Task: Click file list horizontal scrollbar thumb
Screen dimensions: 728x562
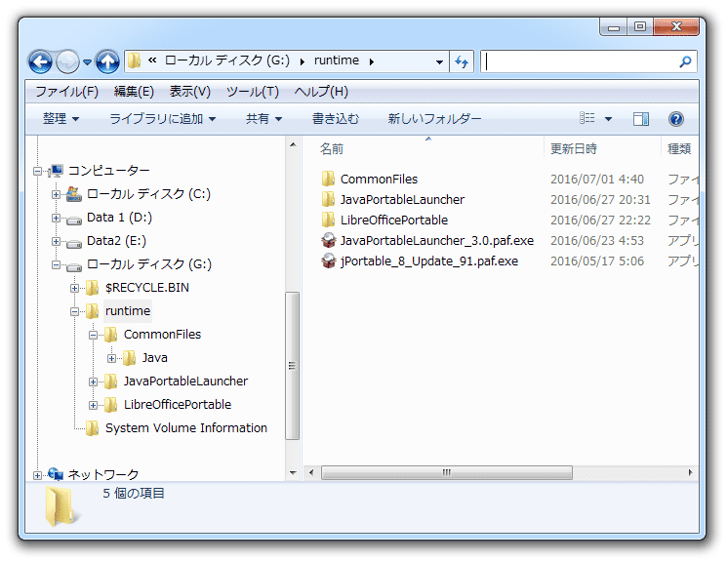Action: (x=447, y=473)
